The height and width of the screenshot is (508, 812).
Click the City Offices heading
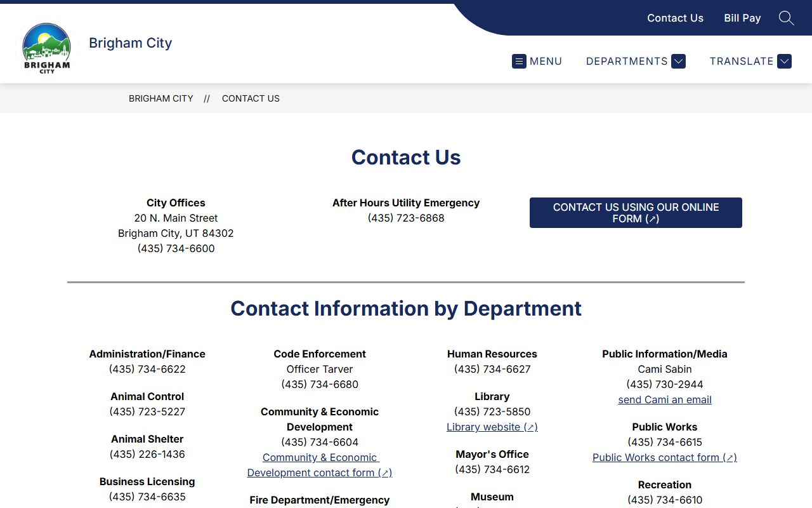pos(176,203)
